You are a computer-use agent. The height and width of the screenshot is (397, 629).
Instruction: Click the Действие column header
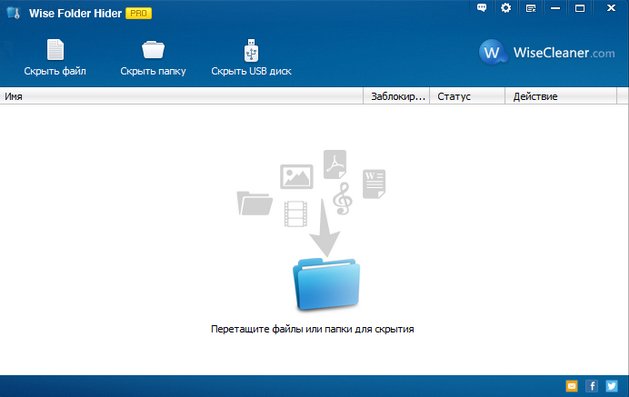tap(560, 96)
